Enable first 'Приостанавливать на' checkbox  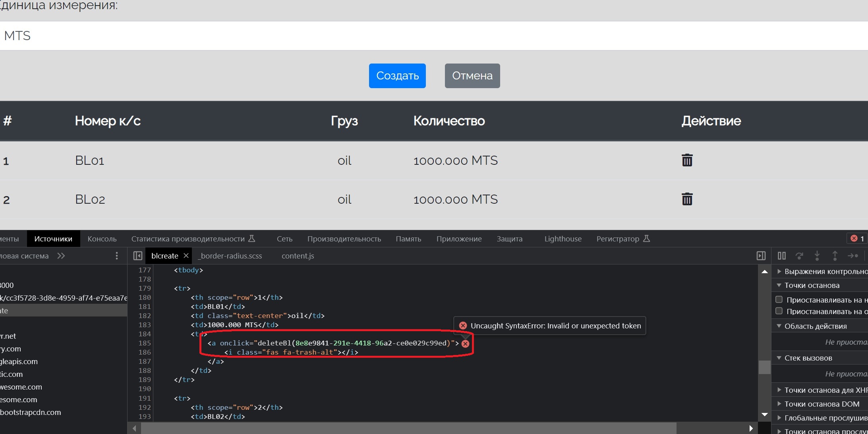pyautogui.click(x=779, y=299)
